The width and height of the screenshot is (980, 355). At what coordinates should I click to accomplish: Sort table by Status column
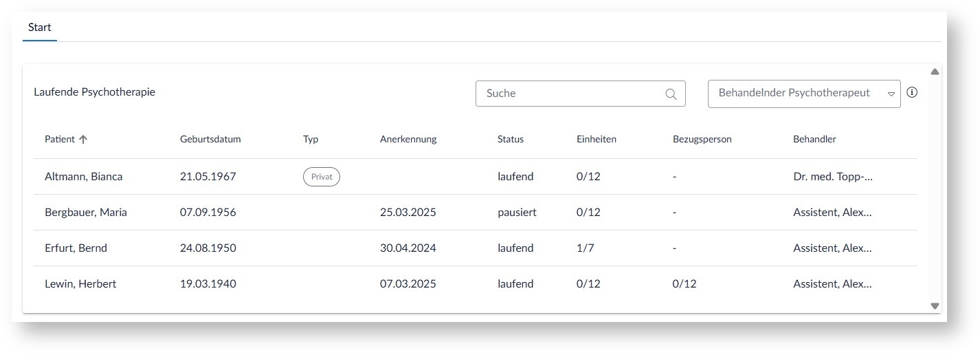(x=511, y=140)
